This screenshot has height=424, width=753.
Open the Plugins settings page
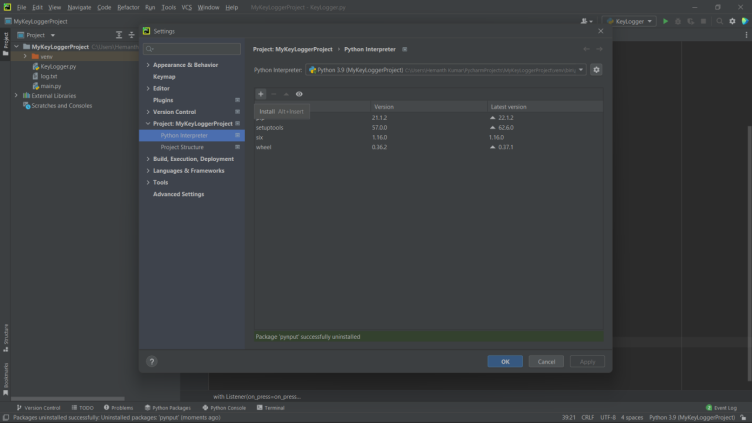click(163, 100)
